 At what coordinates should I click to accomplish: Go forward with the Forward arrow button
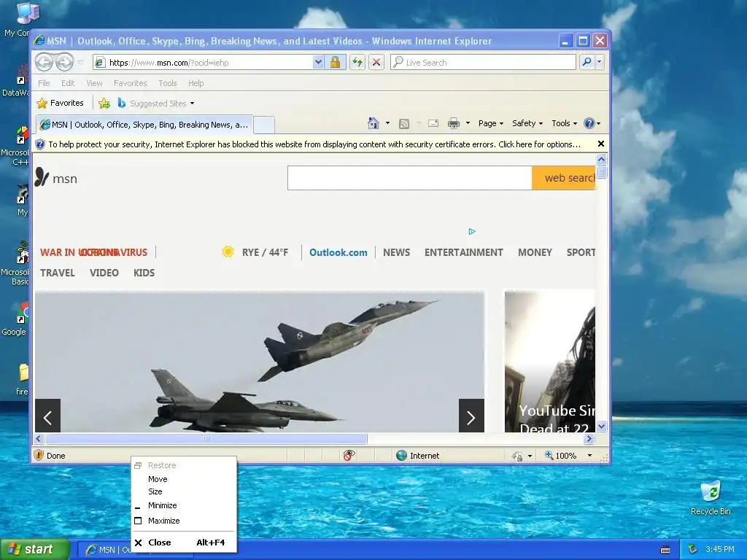pos(64,63)
